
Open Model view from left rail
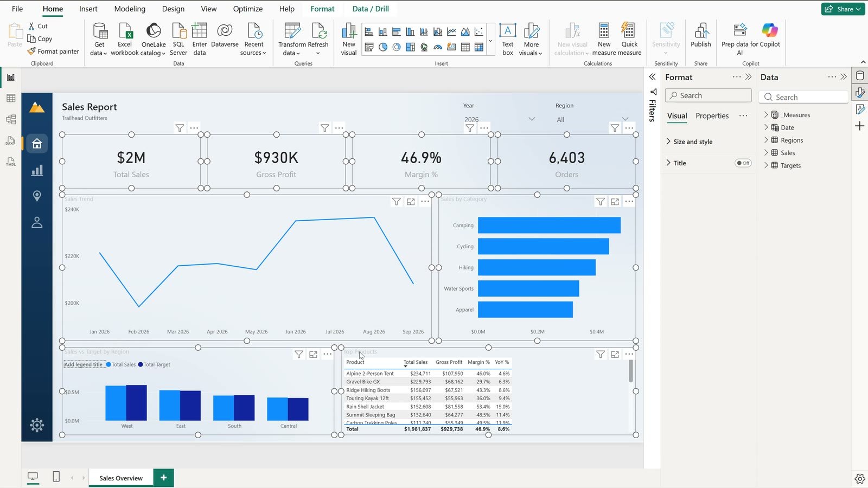11,119
